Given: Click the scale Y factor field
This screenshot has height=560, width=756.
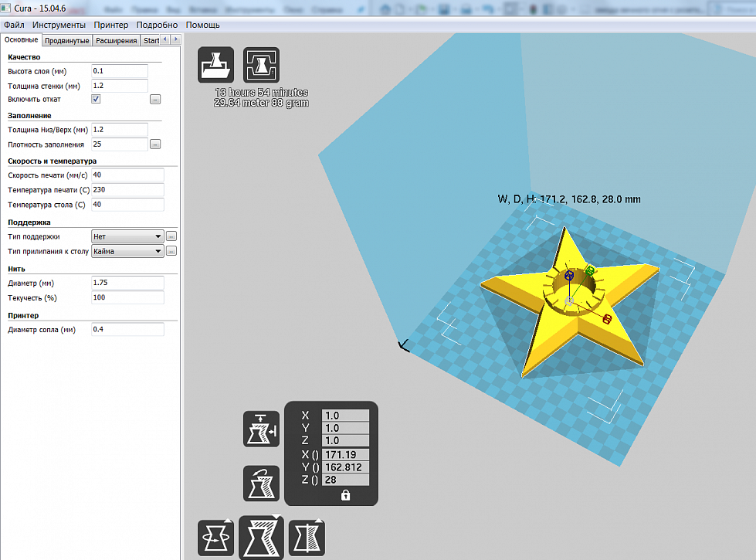Looking at the screenshot, I should point(346,428).
